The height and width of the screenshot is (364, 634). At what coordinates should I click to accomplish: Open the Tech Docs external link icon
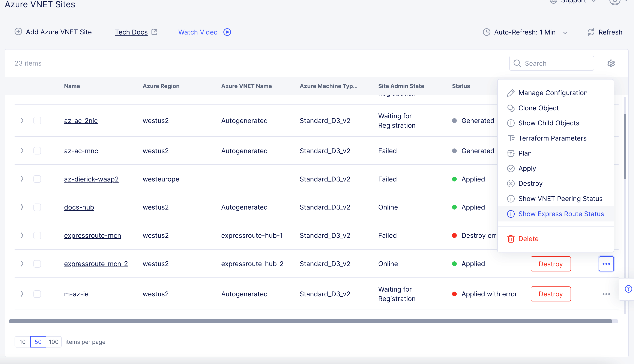(155, 32)
